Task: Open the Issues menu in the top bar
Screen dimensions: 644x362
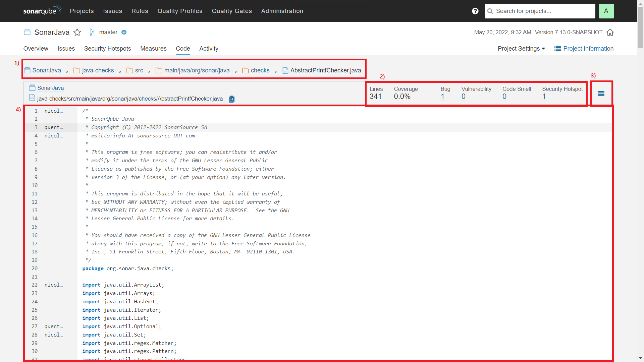Action: [x=112, y=11]
